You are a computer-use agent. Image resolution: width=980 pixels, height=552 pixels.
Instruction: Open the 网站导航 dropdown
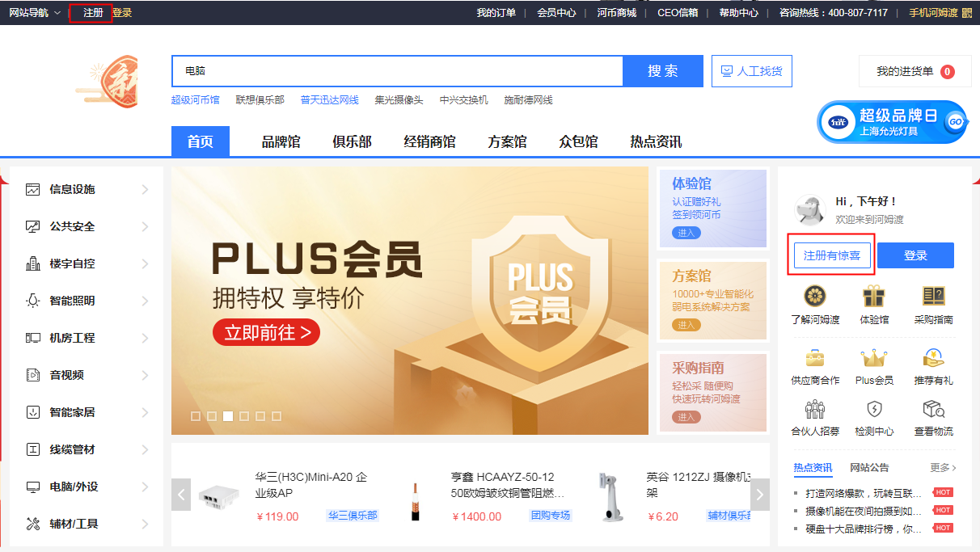point(35,13)
